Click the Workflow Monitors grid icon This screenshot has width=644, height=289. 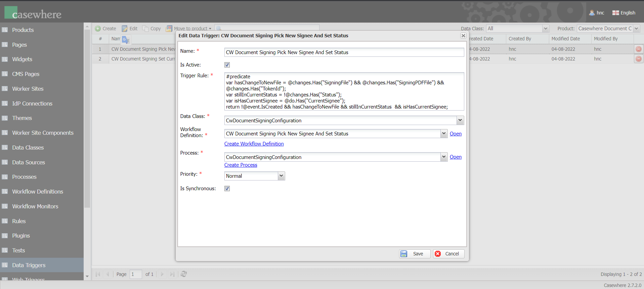tap(5, 206)
